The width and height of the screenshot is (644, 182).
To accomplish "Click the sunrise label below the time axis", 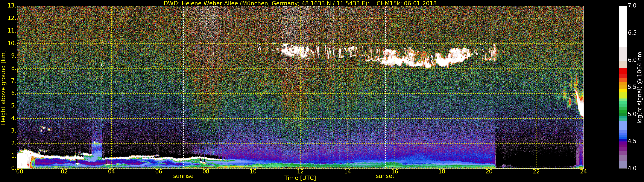I will tap(183, 176).
